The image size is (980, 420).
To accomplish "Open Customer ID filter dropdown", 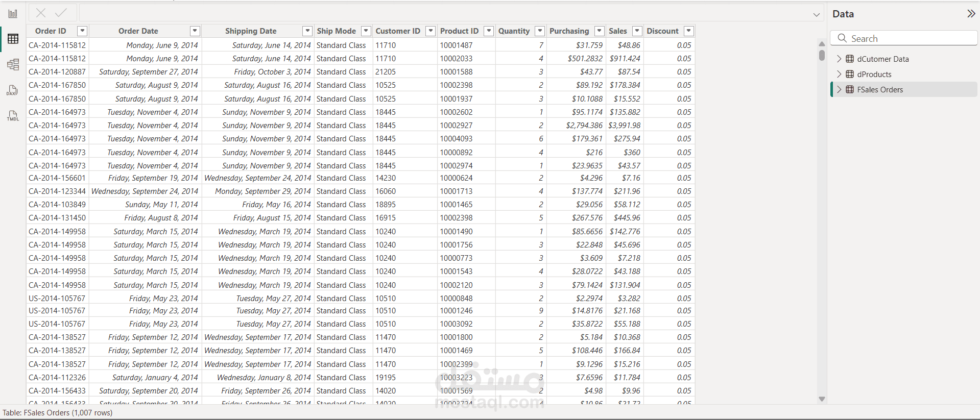I will (431, 31).
